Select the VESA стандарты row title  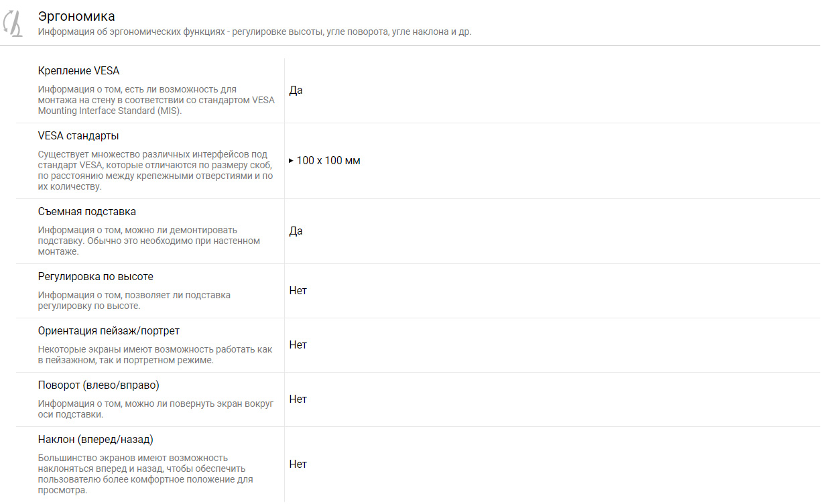(78, 135)
